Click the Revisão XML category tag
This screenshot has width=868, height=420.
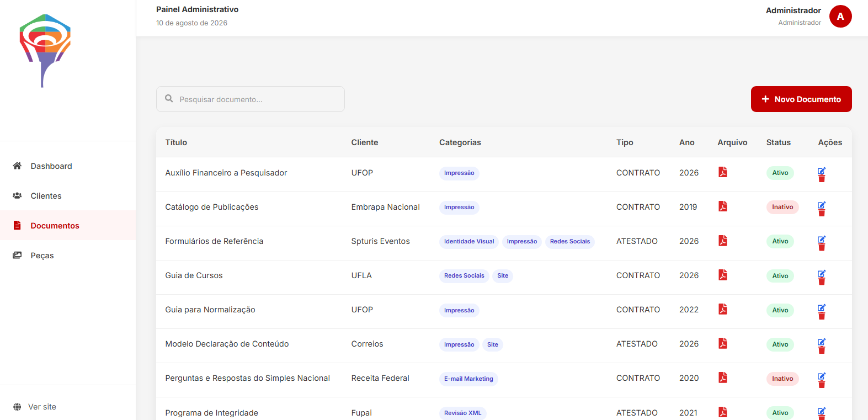(463, 413)
